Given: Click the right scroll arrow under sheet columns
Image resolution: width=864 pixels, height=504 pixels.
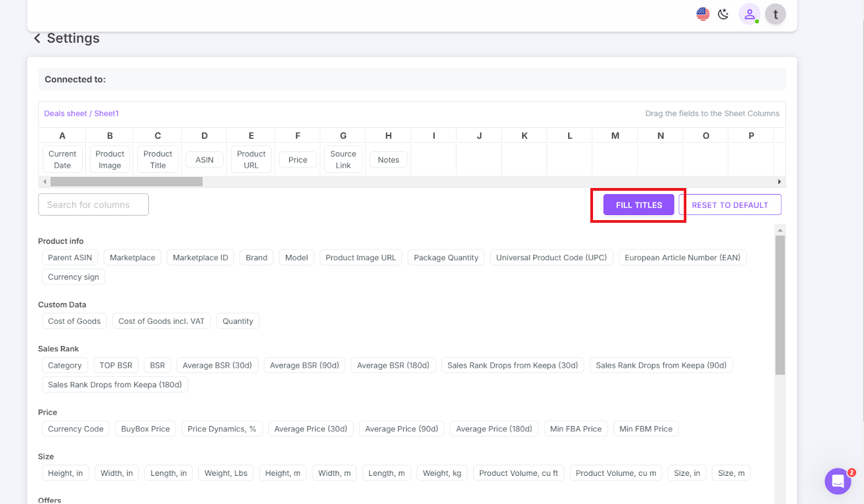Looking at the screenshot, I should (779, 182).
